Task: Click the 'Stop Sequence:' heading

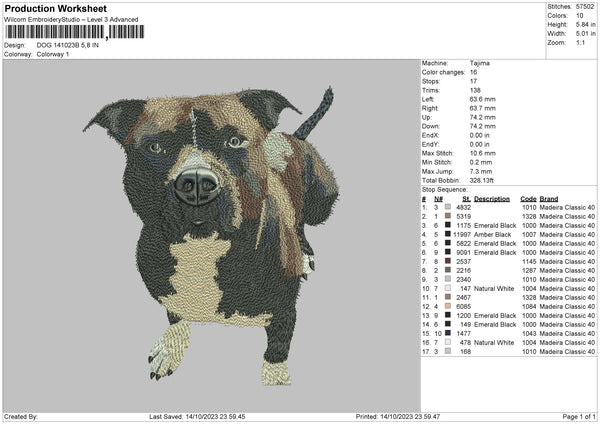Action: click(444, 190)
